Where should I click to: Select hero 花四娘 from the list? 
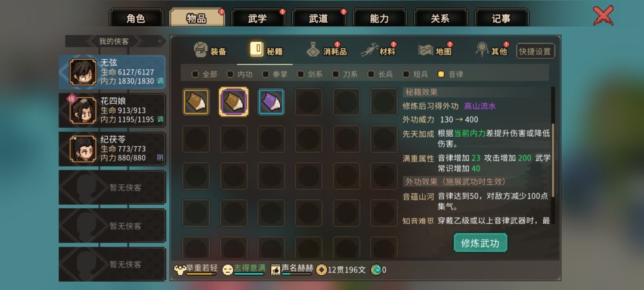pyautogui.click(x=112, y=110)
